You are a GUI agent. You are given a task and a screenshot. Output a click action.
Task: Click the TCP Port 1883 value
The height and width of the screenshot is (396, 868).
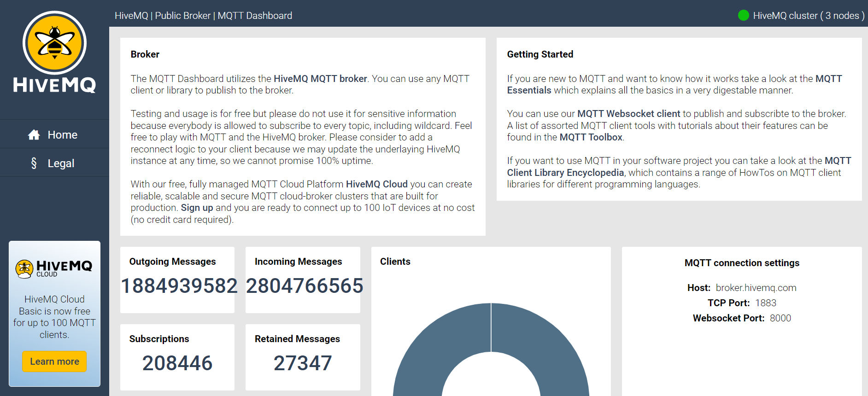pos(766,303)
